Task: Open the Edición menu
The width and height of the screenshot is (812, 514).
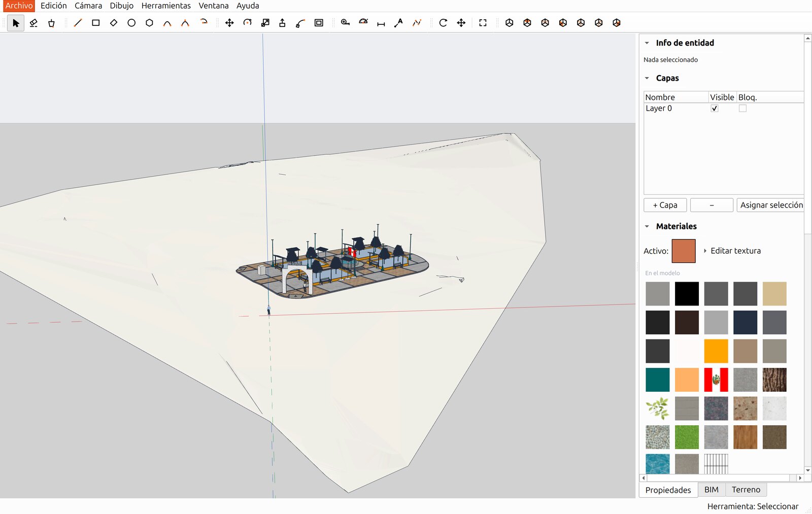Action: [54, 6]
